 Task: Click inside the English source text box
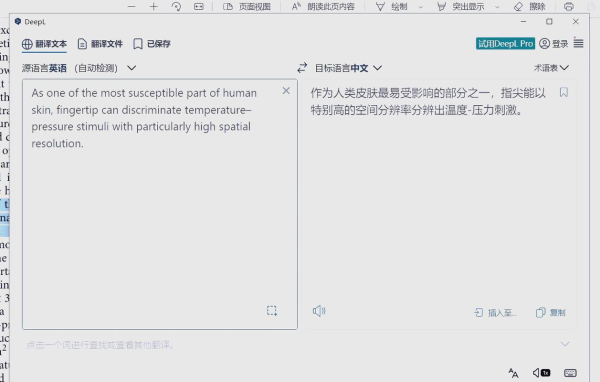160,204
